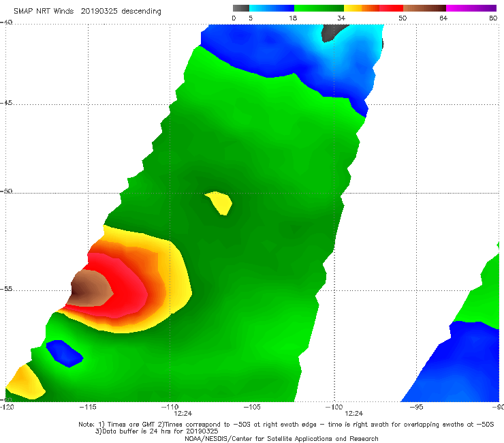This screenshot has height=443, width=504.
Task: Click the word "descending" in the title
Action: pos(142,12)
